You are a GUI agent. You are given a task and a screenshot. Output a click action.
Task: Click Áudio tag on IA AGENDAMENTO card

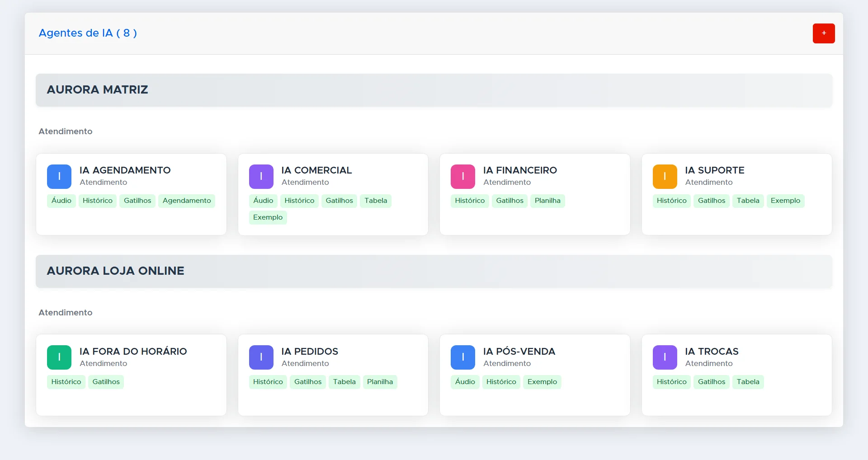[x=61, y=201]
